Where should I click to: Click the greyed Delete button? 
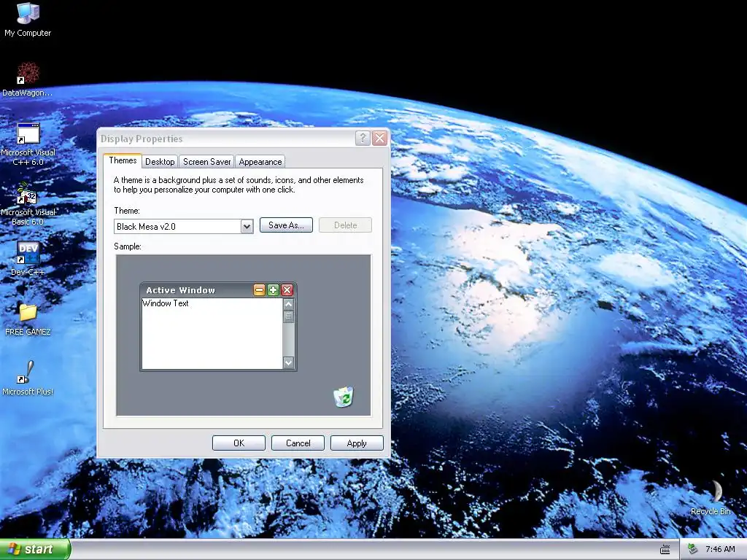point(345,225)
